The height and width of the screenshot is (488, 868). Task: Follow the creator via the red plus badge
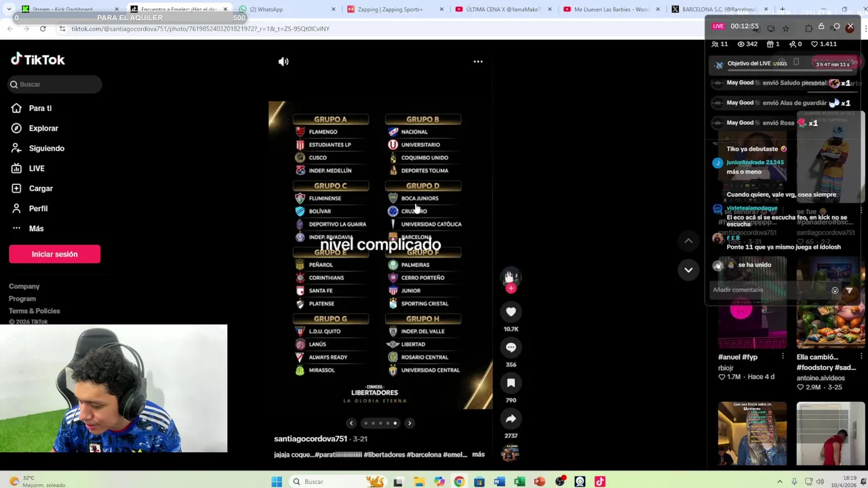[x=511, y=289]
